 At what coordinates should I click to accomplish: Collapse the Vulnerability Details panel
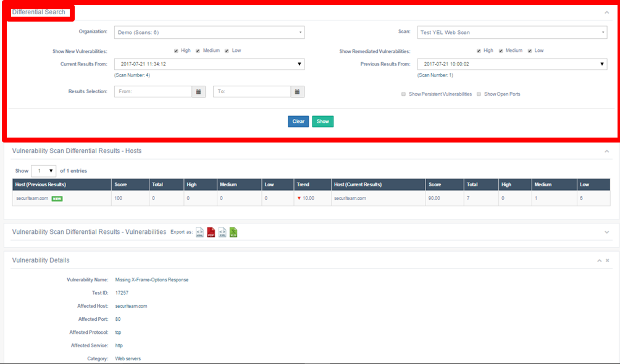(x=598, y=261)
